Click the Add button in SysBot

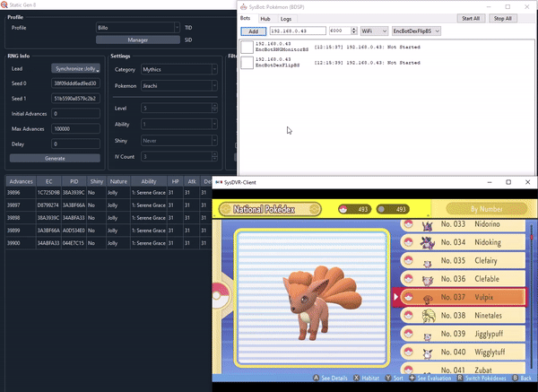click(253, 31)
